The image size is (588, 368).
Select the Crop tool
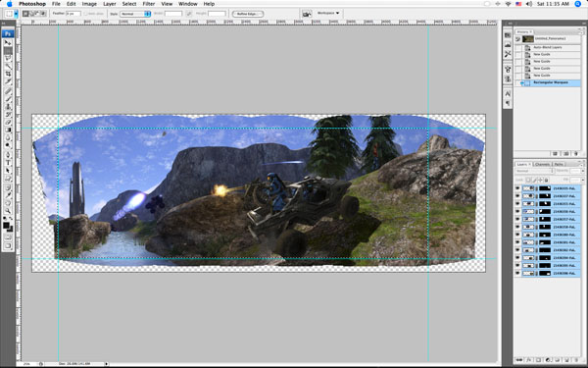tap(8, 74)
